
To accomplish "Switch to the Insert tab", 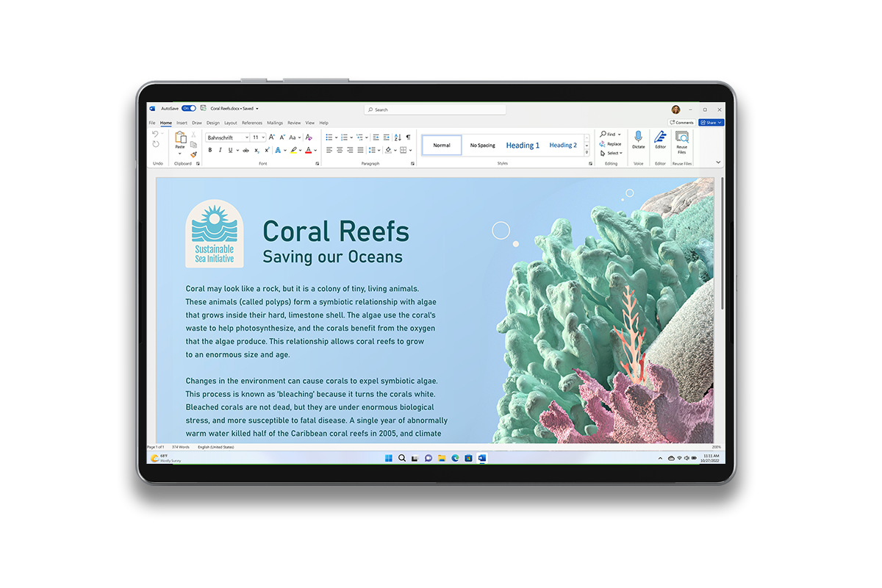I will 182,123.
